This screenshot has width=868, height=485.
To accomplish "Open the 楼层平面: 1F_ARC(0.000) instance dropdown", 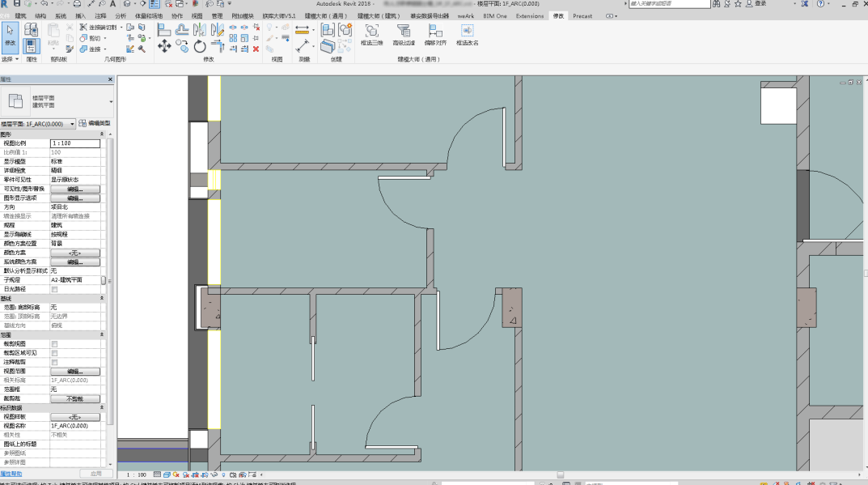I will pyautogui.click(x=72, y=124).
